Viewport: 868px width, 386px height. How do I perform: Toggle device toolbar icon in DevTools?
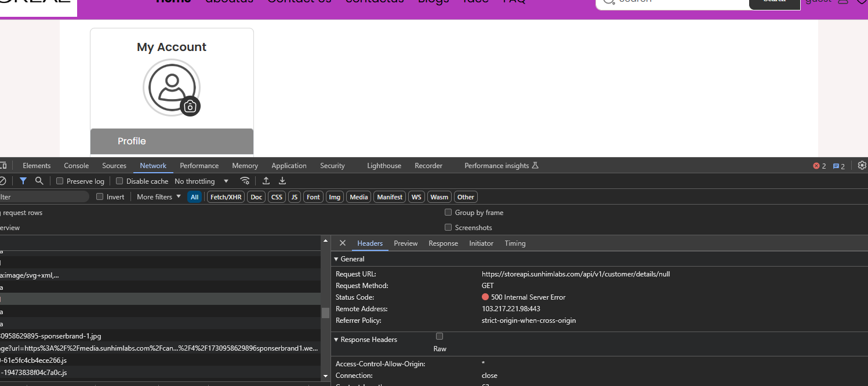[x=2, y=166]
